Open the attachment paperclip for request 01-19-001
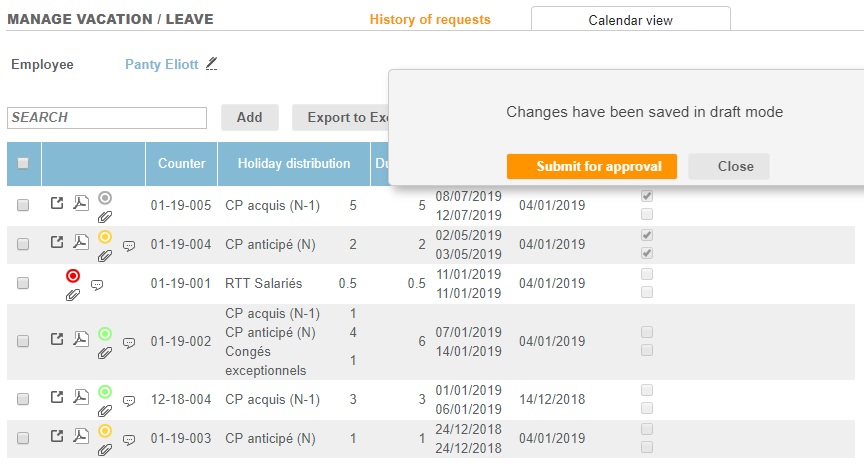Screen dimensions: 864x468 72,294
